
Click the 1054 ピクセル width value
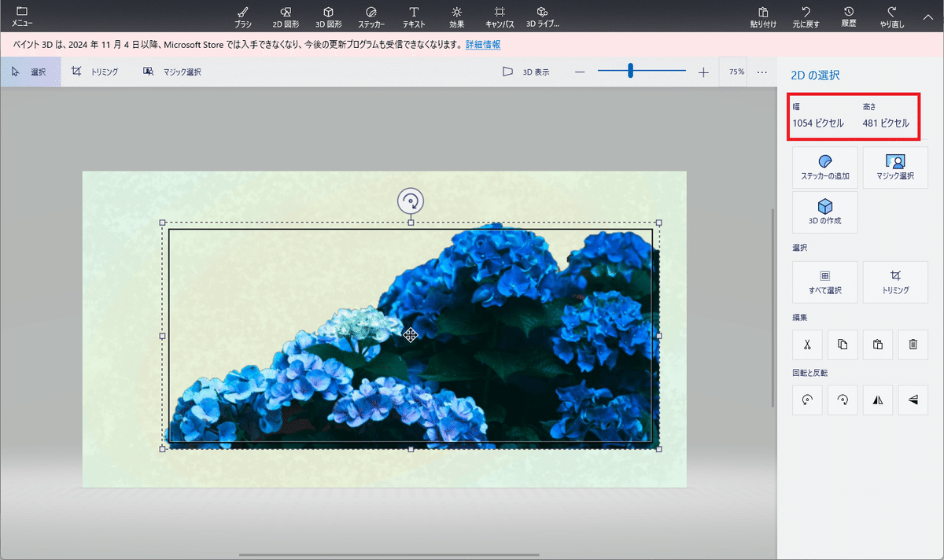tap(818, 123)
